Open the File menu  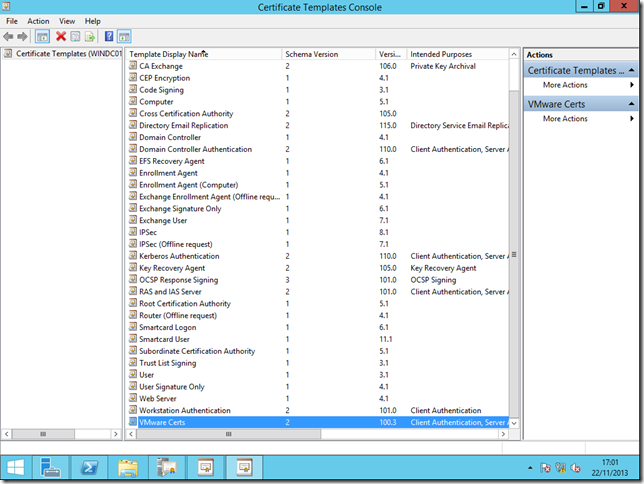click(x=12, y=20)
